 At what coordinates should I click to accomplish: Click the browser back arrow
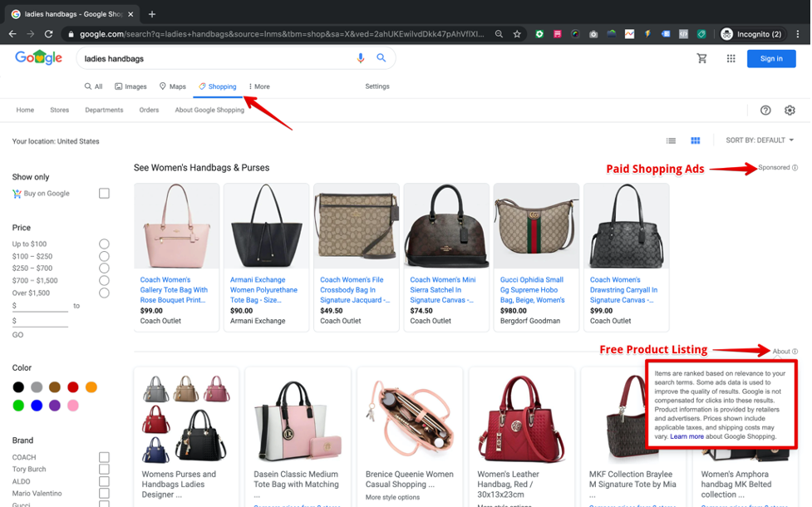click(12, 34)
